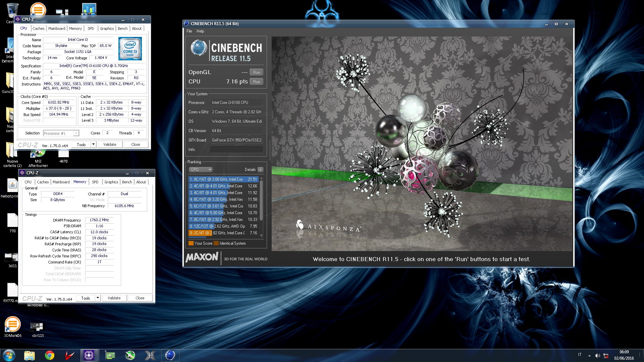Click the Info input field in Cinebench
The height and width of the screenshot is (362, 644).
pyautogui.click(x=237, y=149)
